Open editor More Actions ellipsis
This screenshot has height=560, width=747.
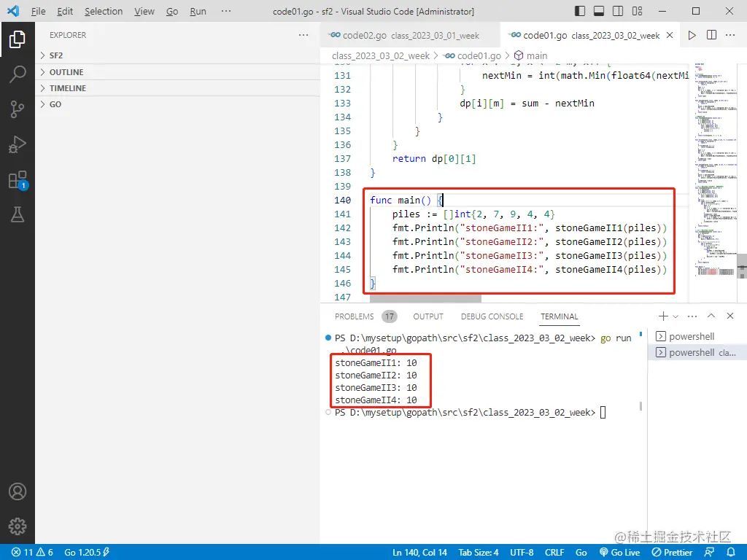pos(730,35)
